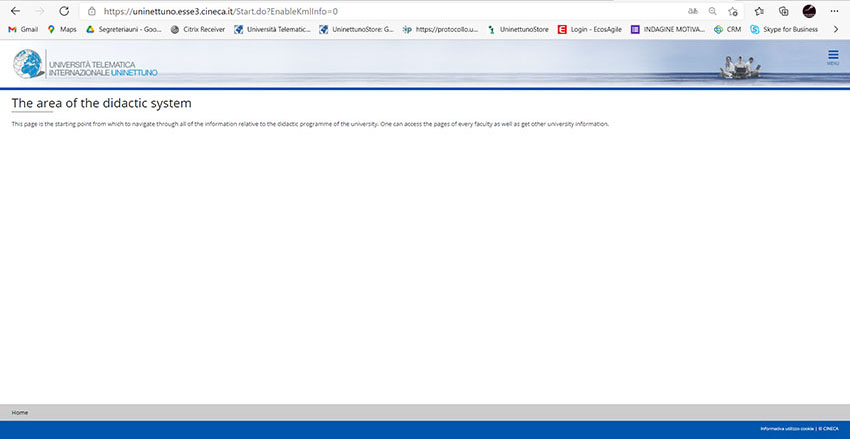Click the browser back arrow
Viewport: 850px width, 439px height.
[x=15, y=11]
